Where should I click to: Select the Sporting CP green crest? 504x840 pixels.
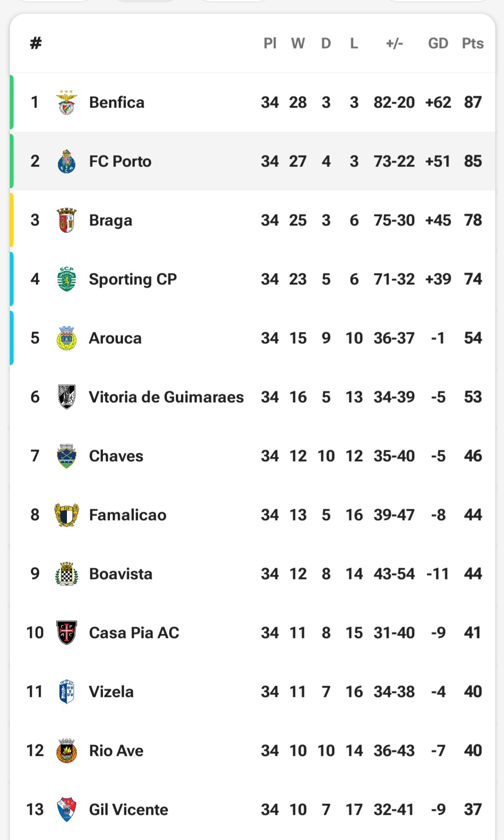[66, 279]
